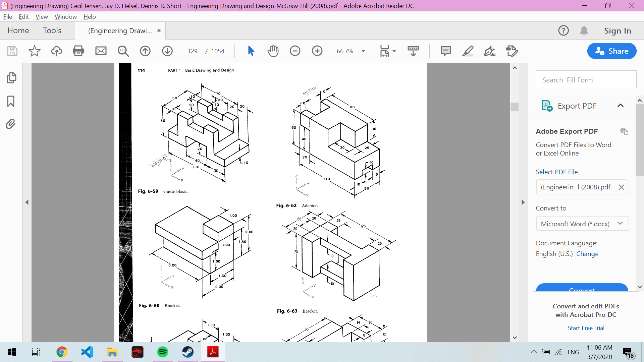Click the Zoom in plus icon

click(x=317, y=51)
